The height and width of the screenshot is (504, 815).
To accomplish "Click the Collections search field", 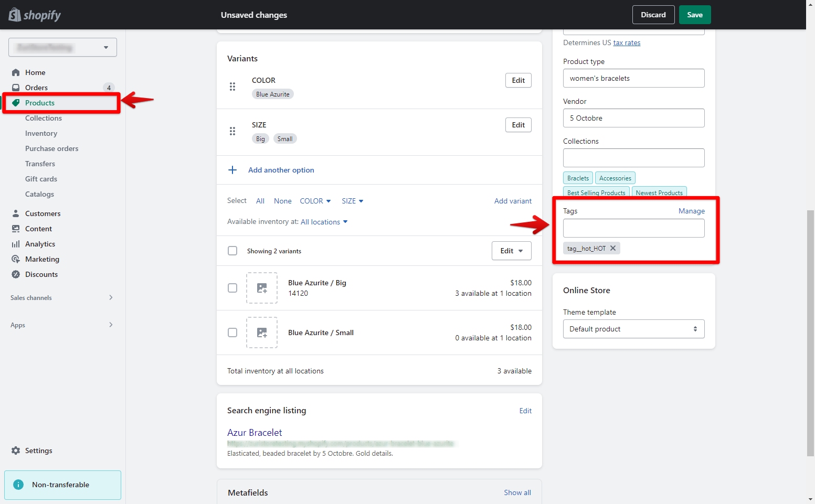I will point(634,158).
